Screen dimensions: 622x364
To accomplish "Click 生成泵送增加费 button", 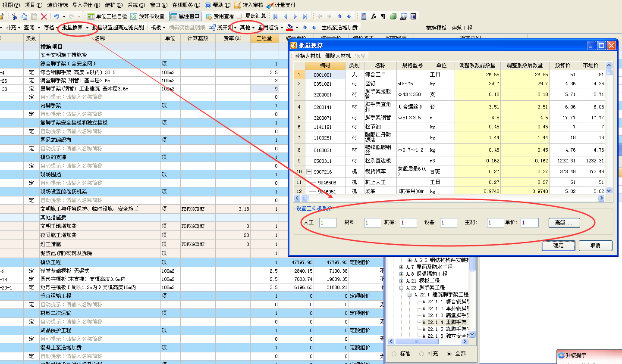I will [x=339, y=28].
